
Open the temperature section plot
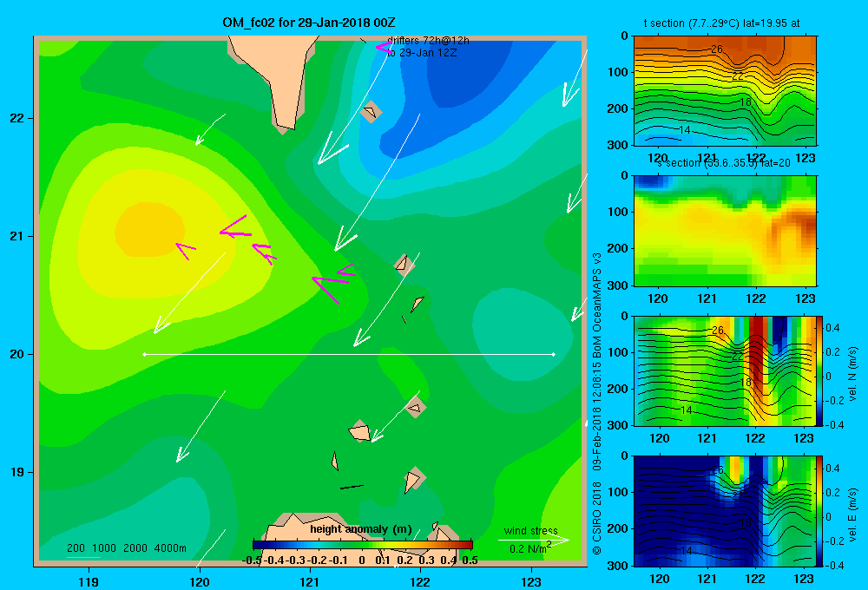pos(725,91)
